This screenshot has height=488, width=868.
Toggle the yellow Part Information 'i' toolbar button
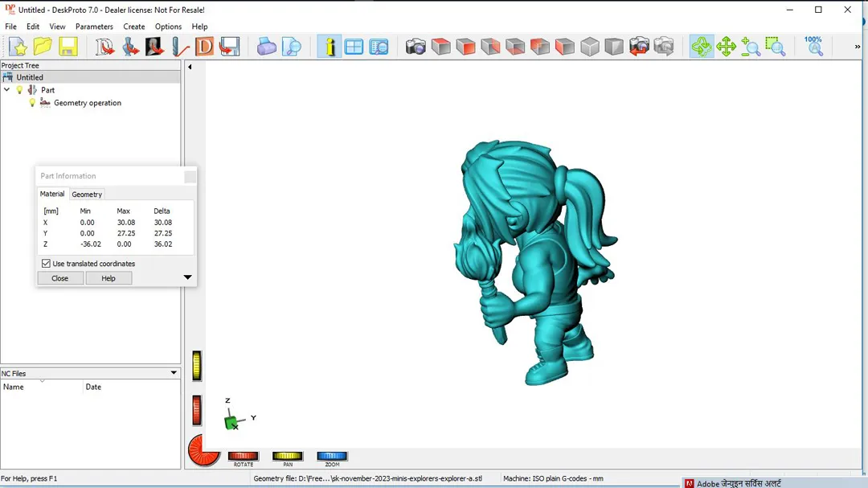click(x=330, y=47)
